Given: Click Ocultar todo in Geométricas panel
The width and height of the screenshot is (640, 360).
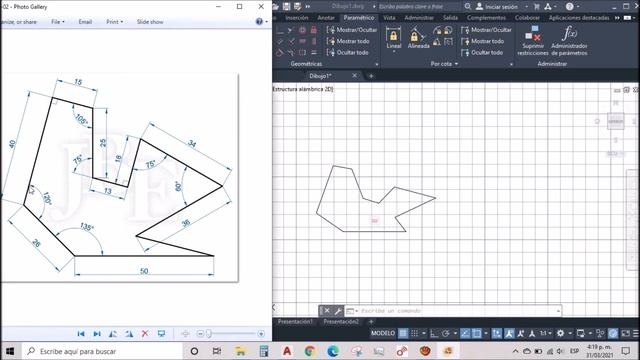Looking at the screenshot, I should (x=347, y=52).
